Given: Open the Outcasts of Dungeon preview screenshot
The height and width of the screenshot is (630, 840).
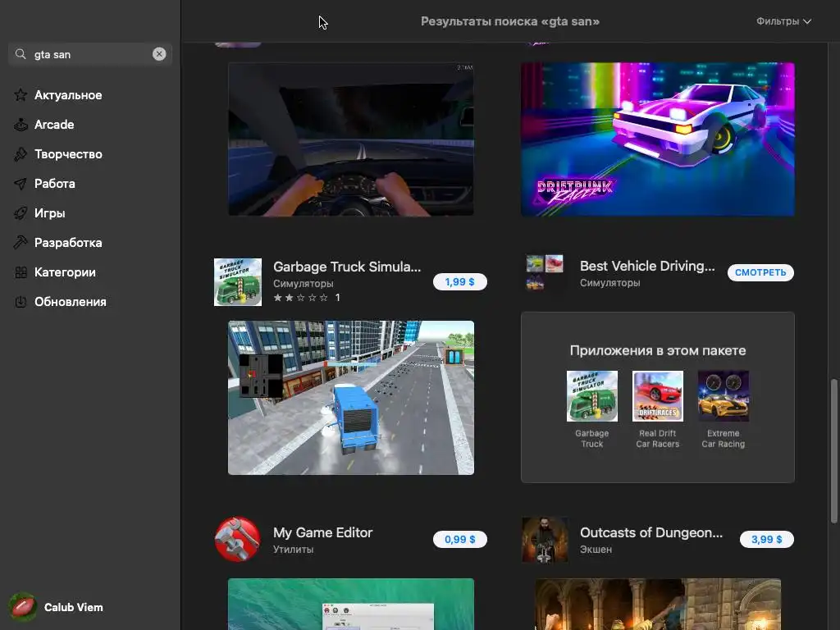Looking at the screenshot, I should [657, 604].
